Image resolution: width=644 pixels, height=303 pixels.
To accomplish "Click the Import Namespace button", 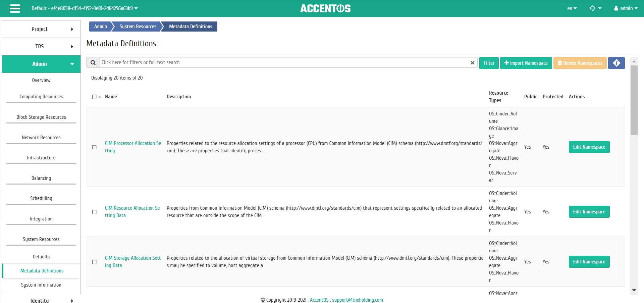I will 526,63.
